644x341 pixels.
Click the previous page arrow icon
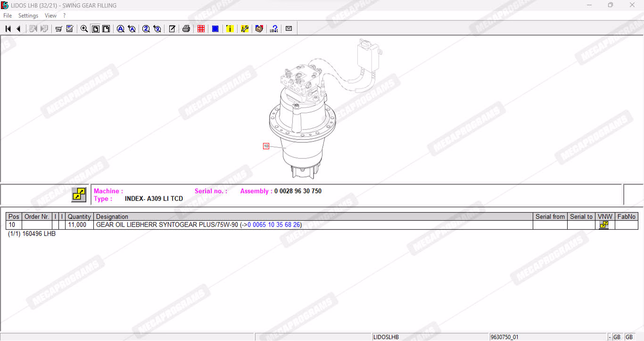coord(18,29)
